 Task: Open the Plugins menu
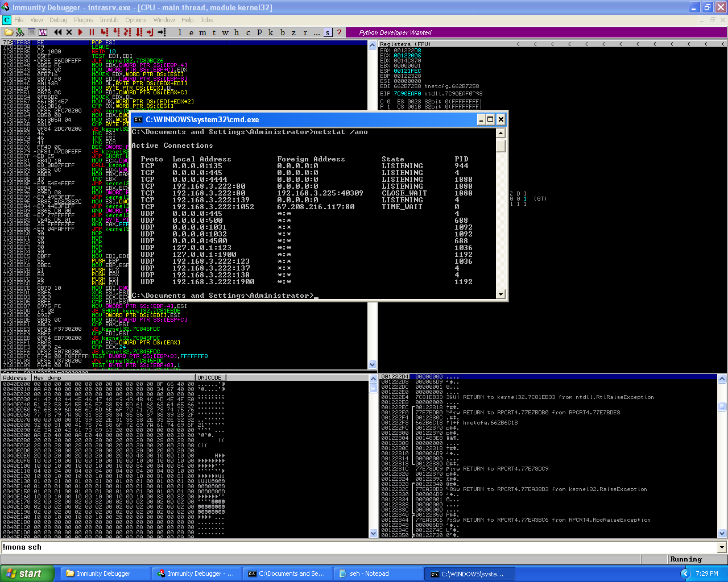[x=84, y=20]
